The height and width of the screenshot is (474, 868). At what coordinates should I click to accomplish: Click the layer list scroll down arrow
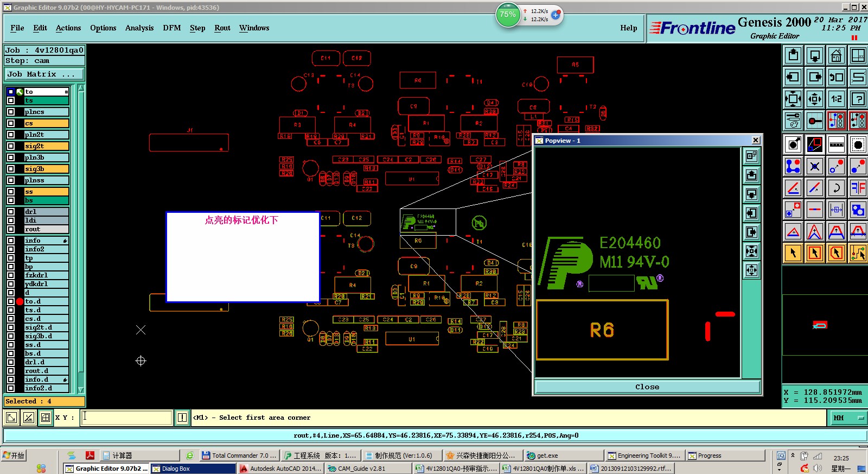[x=81, y=390]
